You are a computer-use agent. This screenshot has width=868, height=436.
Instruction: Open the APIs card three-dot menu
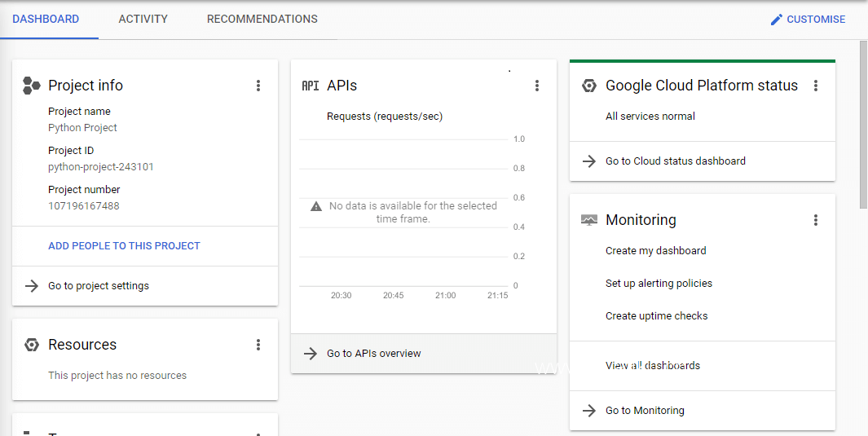point(536,86)
